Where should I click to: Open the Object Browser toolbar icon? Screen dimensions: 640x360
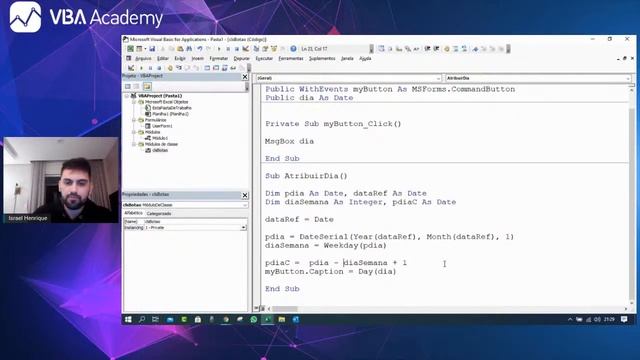pos(274,49)
